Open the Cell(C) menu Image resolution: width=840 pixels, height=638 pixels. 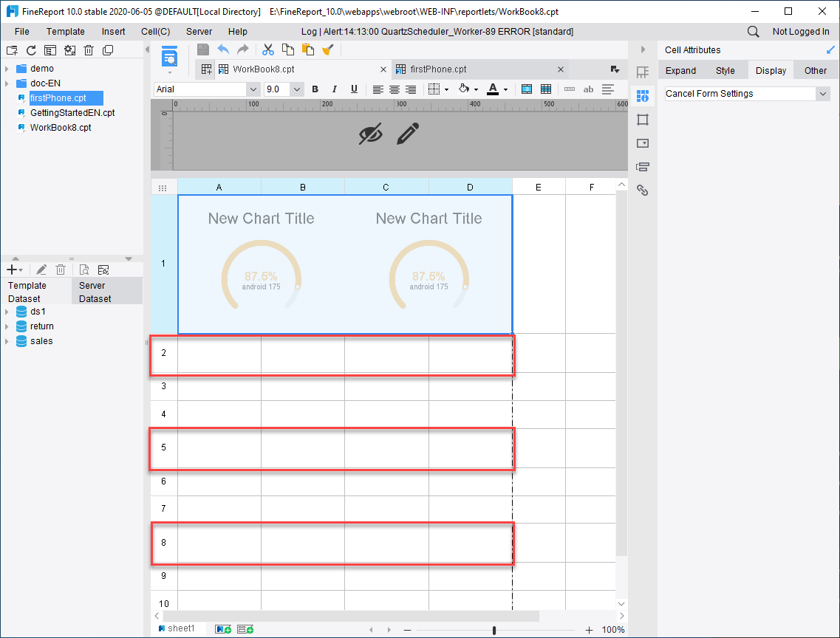tap(155, 32)
